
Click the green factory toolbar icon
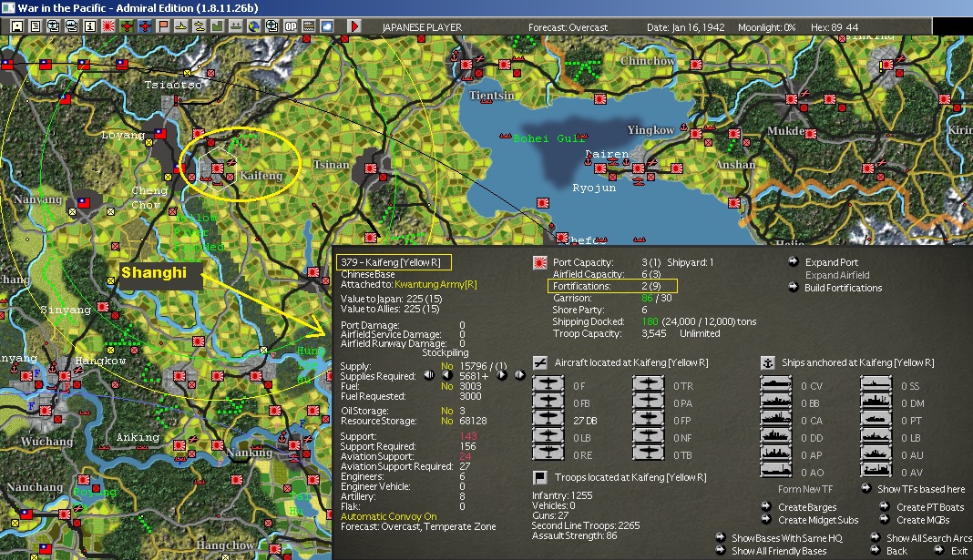click(217, 26)
